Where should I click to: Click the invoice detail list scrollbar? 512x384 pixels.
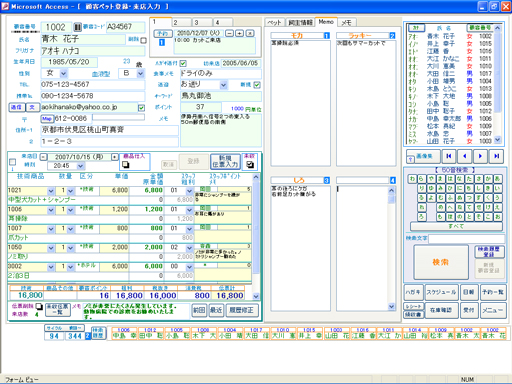tap(256, 237)
